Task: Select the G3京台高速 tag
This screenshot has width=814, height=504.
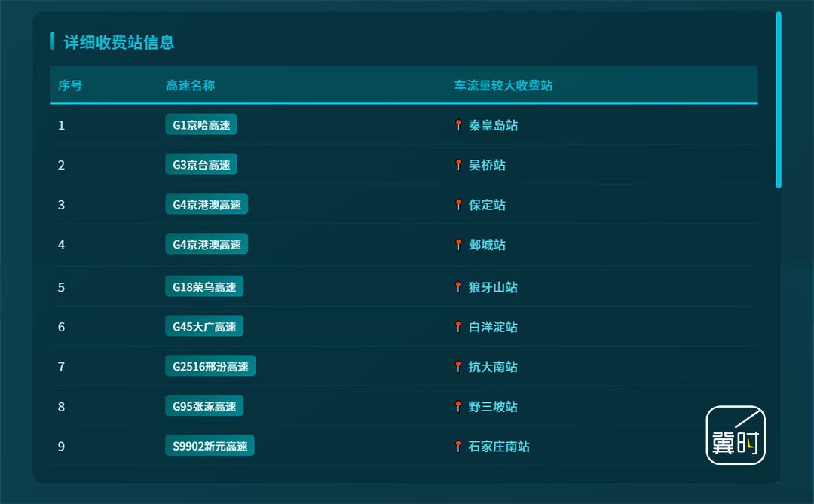Action: click(201, 164)
